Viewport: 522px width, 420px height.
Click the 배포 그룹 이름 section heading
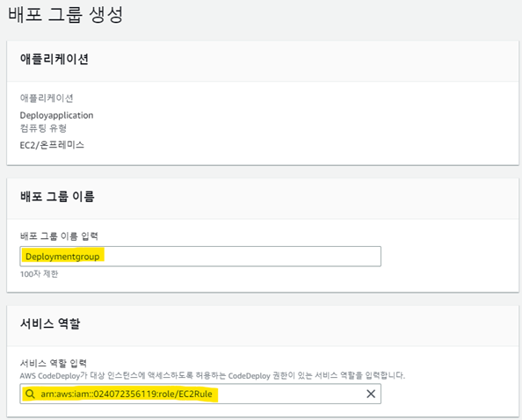pos(57,196)
